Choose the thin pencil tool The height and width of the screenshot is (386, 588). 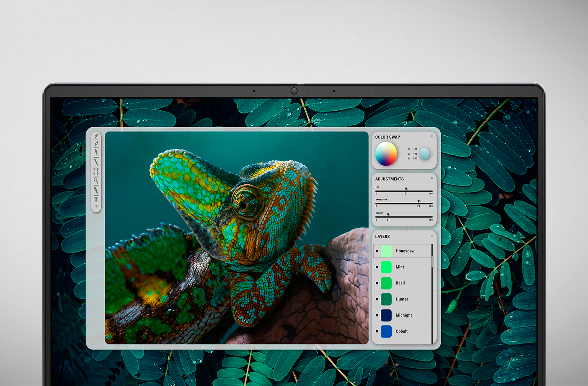[96, 162]
